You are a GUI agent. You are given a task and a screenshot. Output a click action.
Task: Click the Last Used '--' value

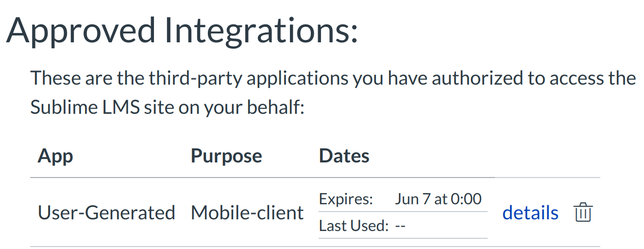(400, 226)
